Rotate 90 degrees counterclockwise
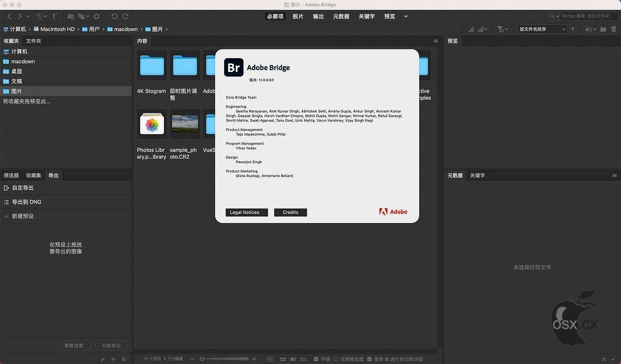Screen dimensions: 621x364 tap(114, 16)
